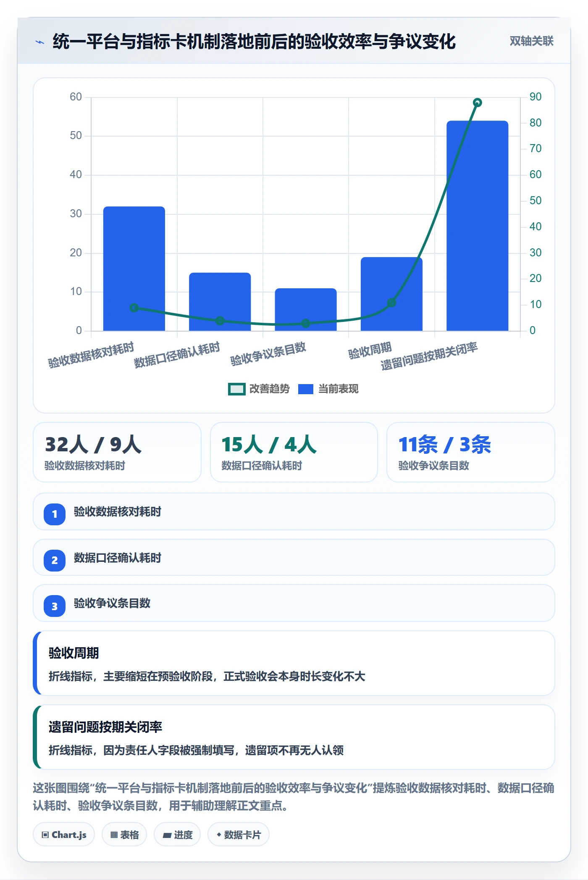
Task: Click the lightning bolt icon beside the title
Action: 40,42
